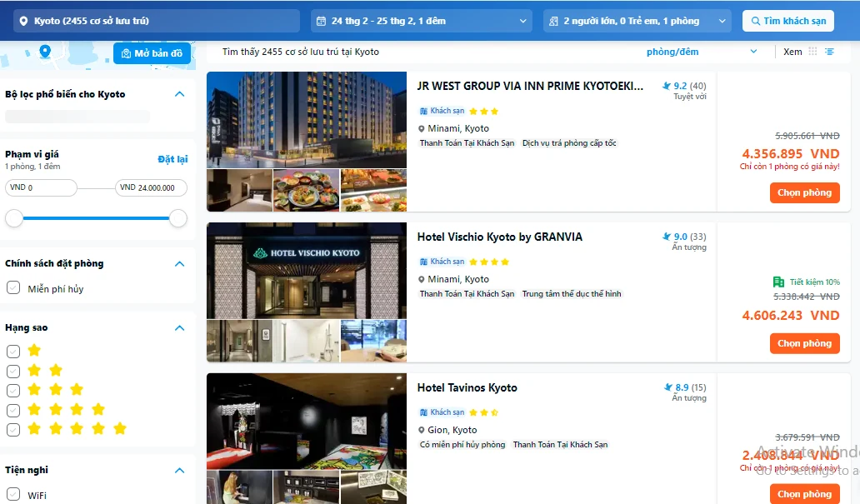Select the three-star rating checkbox
Image resolution: width=860 pixels, height=504 pixels.
(13, 391)
